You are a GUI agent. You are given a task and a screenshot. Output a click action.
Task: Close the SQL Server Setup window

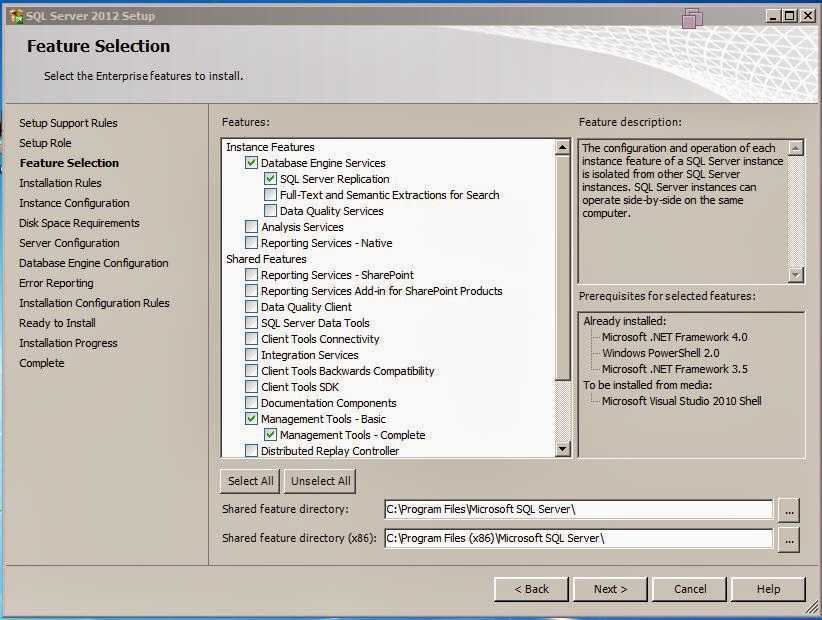coord(808,16)
